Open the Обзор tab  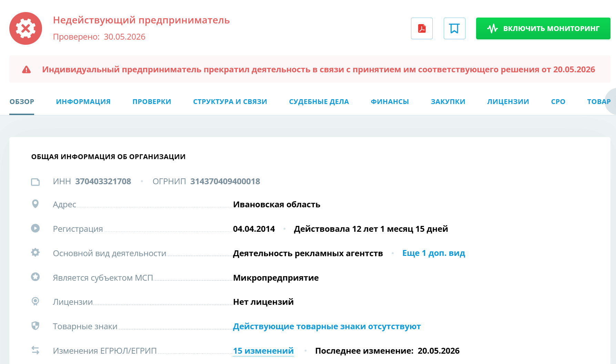click(22, 102)
